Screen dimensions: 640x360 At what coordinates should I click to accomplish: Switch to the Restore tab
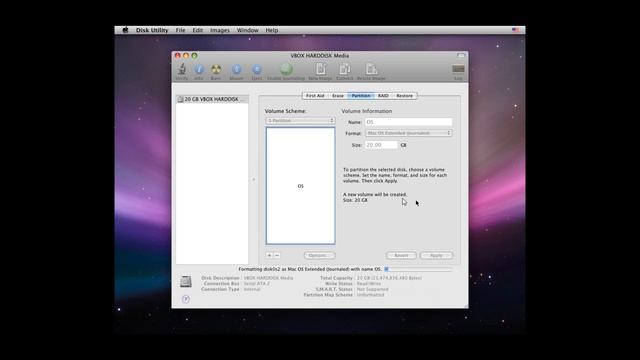point(404,96)
